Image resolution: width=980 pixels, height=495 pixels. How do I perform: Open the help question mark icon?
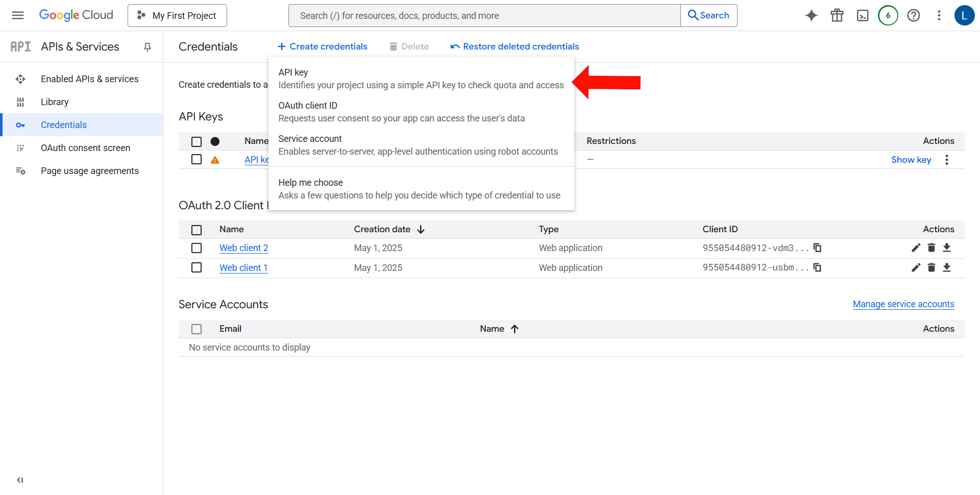[x=914, y=15]
